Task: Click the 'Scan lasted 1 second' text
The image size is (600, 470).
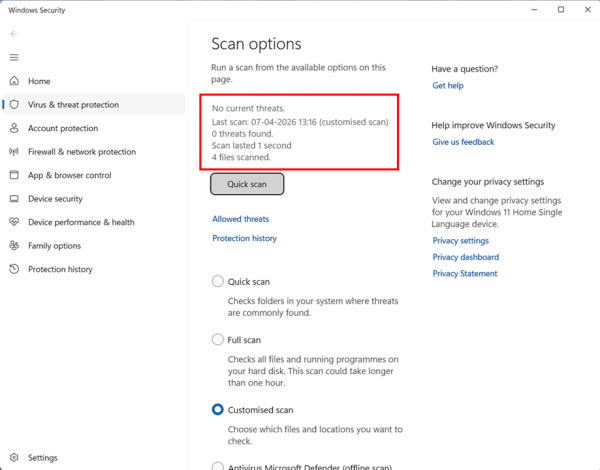Action: (252, 146)
